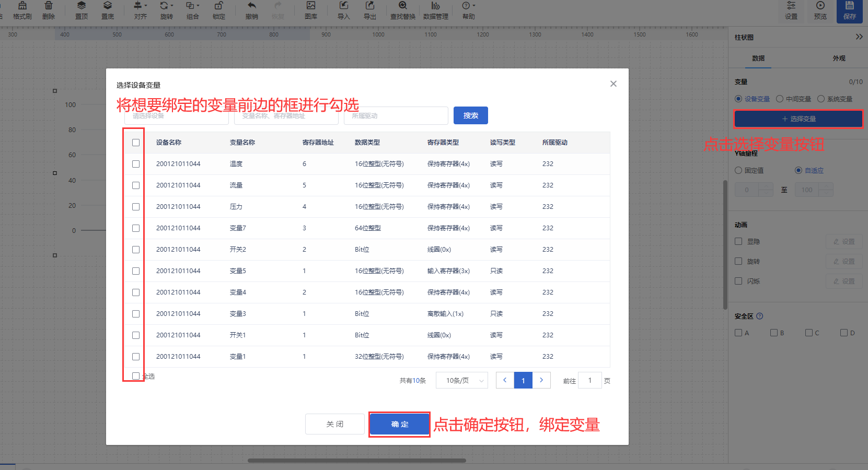This screenshot has height=470, width=868.
Task: Open Data Management (数据管理)
Action: pos(436,10)
